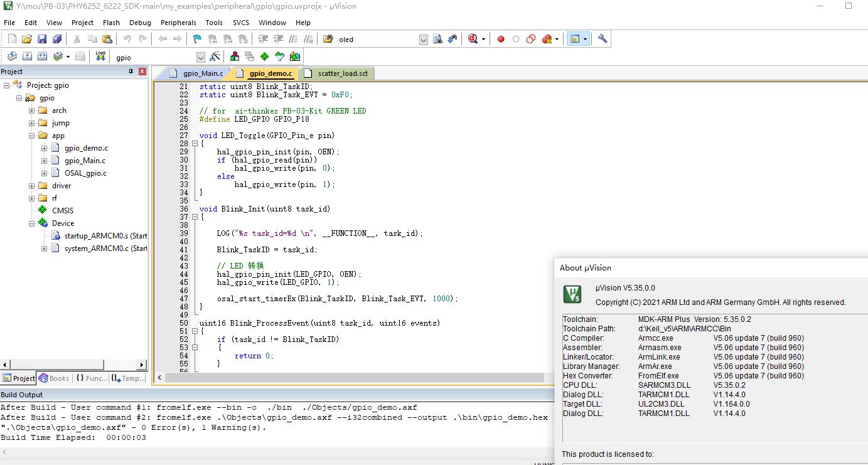This screenshot has height=465, width=868.
Task: Click the Batch Build icon
Action: coord(58,56)
